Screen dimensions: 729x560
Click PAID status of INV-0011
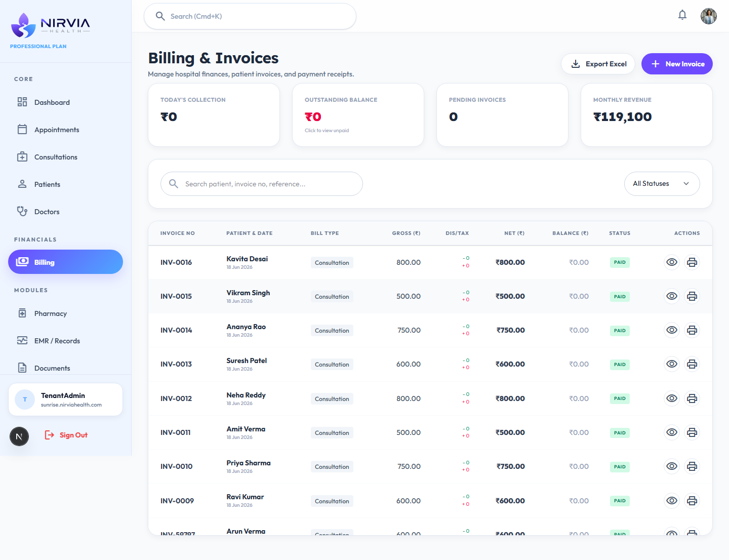pos(620,433)
